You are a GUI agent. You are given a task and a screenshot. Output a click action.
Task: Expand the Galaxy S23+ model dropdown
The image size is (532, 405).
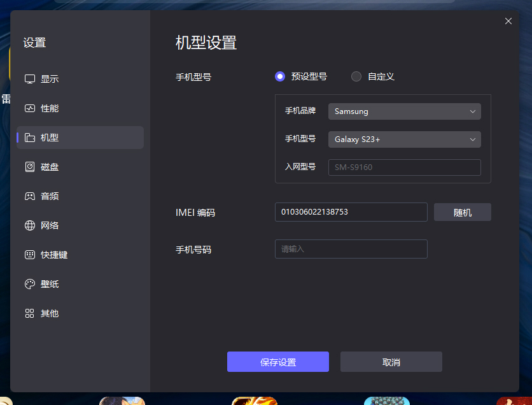(404, 139)
